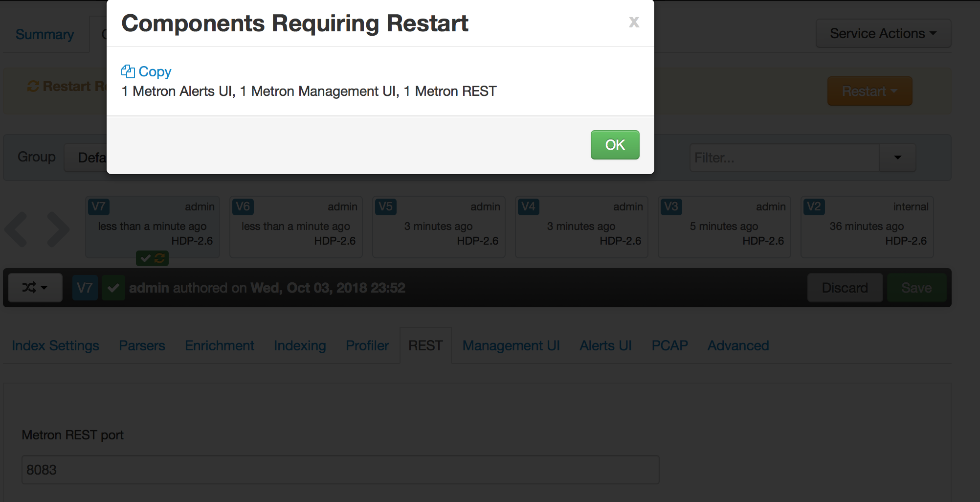Open the Profiler tab
980x502 pixels.
(x=367, y=345)
